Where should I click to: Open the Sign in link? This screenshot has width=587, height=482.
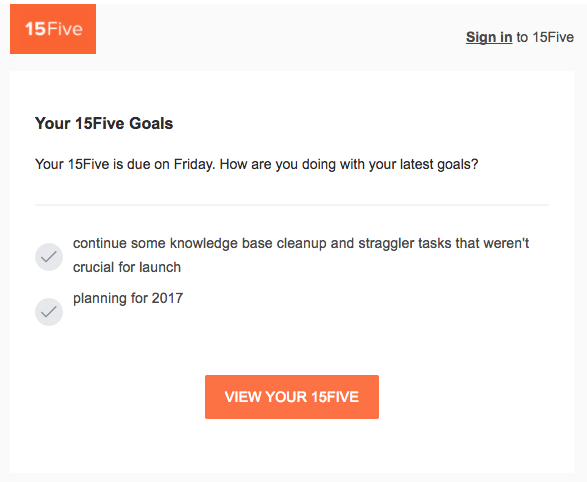[x=489, y=37]
